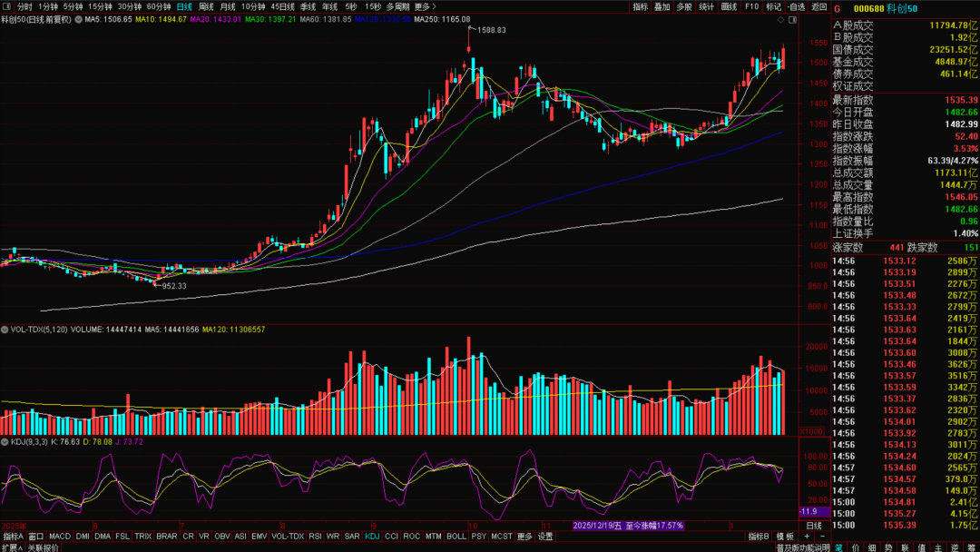Click the plus zoom button near 模板
The height and width of the screenshot is (552, 980).
807,537
